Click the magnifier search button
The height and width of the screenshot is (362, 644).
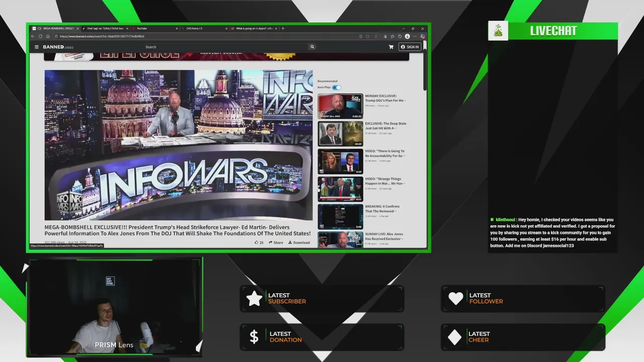(x=312, y=47)
